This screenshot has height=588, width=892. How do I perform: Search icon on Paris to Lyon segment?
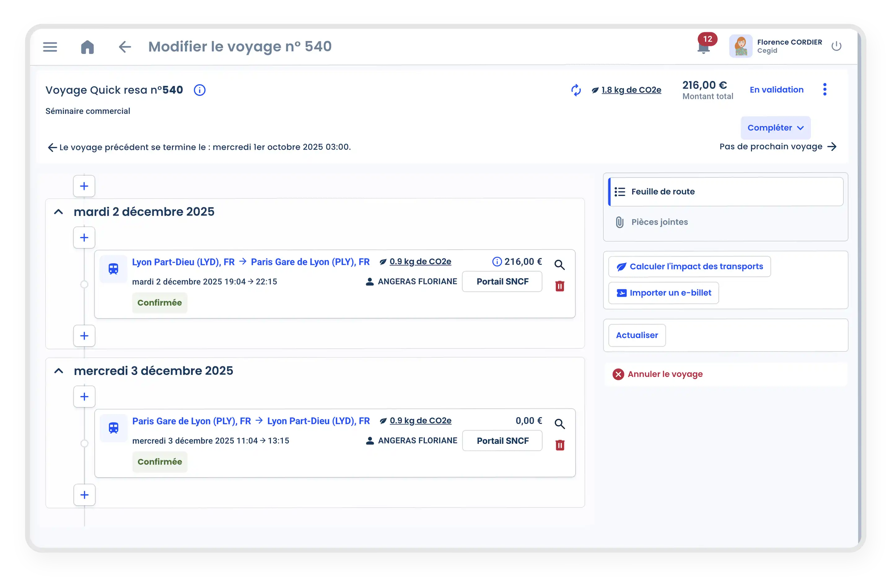pos(560,424)
